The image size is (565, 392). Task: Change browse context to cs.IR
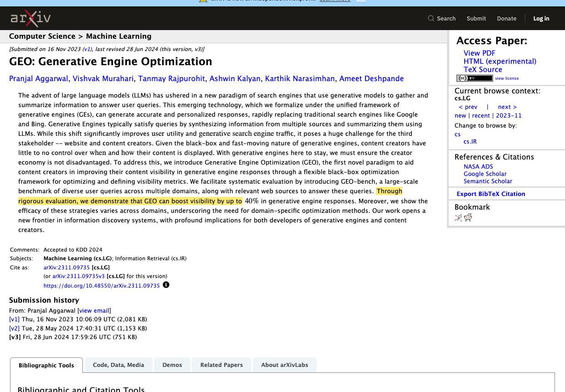(470, 142)
